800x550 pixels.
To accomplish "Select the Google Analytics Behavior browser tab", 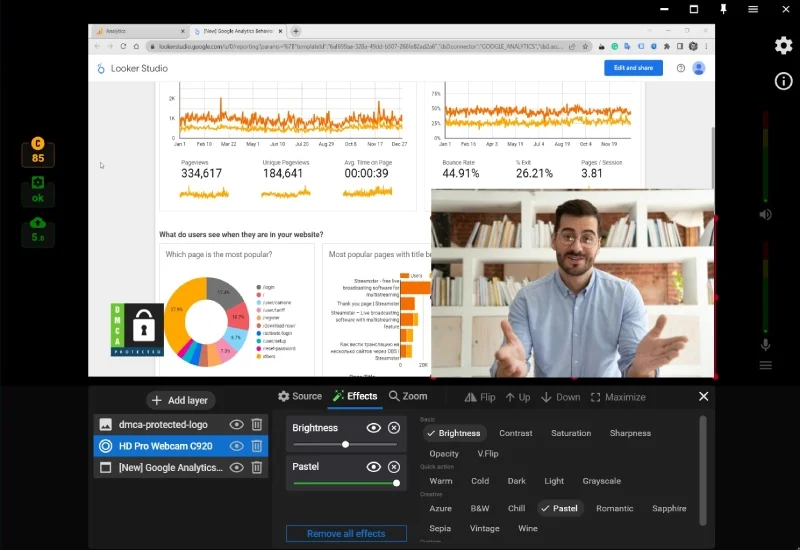I will coord(238,31).
